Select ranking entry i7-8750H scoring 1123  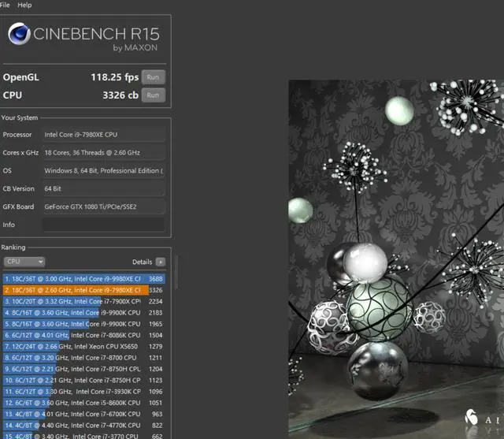[84, 380]
